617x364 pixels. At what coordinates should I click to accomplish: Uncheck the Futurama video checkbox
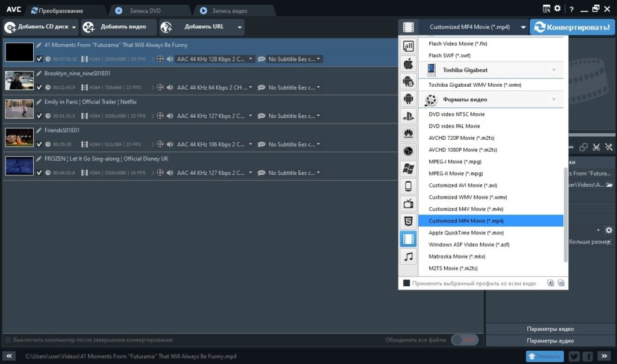tap(39, 59)
